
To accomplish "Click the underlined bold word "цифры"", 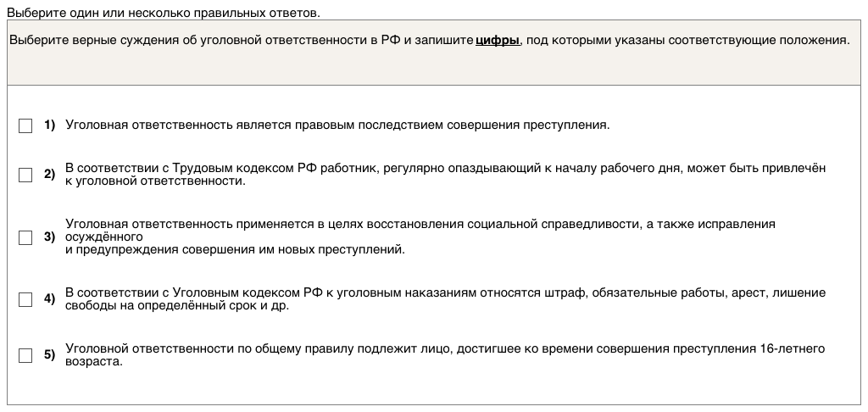I will (x=498, y=41).
